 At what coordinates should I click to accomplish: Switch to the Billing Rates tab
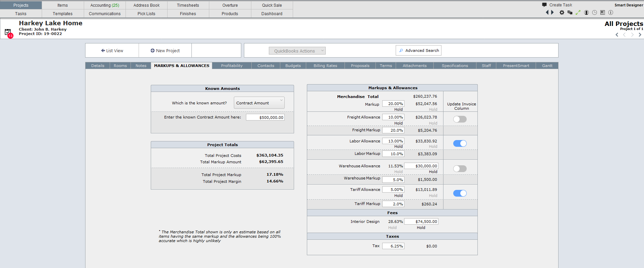click(325, 66)
